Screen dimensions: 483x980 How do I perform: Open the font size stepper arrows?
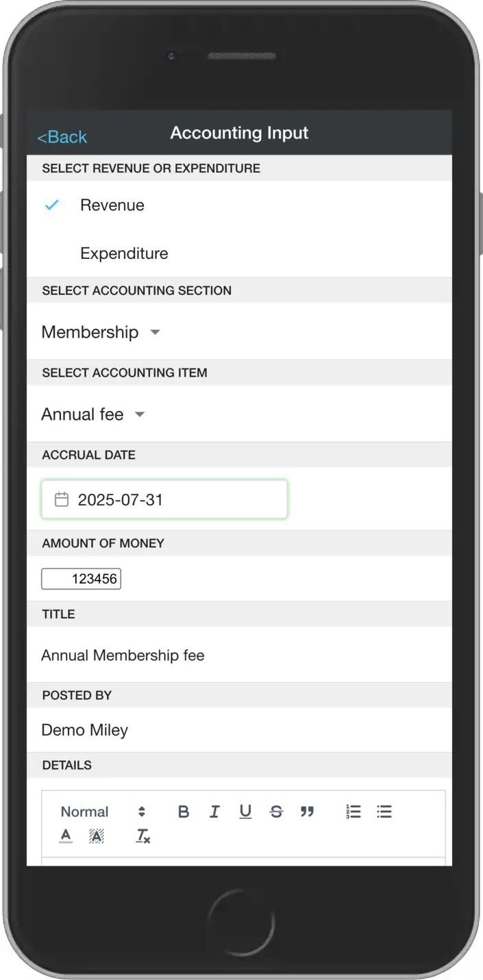pos(142,812)
